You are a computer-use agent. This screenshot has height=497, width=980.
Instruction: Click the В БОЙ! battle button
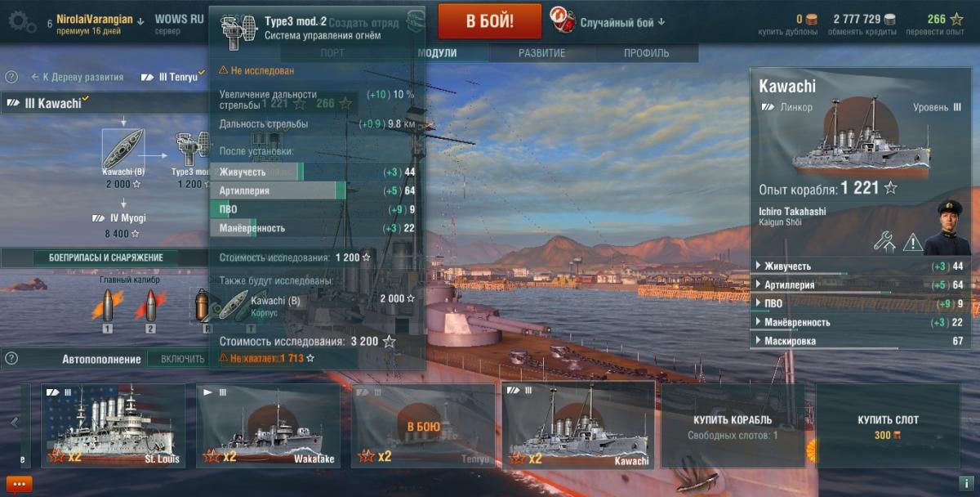(490, 21)
